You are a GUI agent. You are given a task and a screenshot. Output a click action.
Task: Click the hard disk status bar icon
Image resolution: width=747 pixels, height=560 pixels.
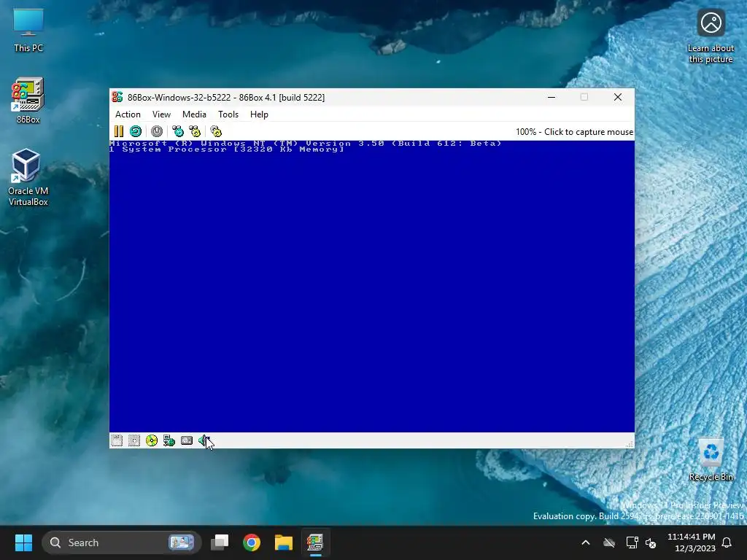pyautogui.click(x=187, y=440)
